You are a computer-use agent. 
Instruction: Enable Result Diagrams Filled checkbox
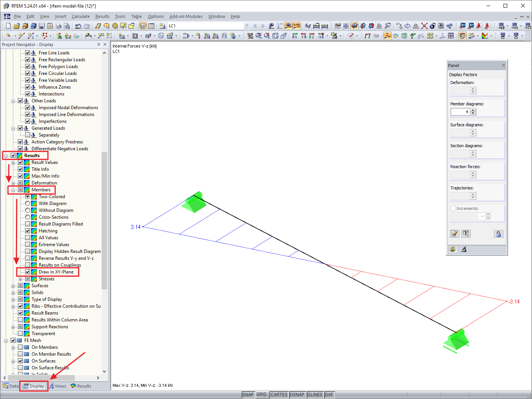[27, 224]
